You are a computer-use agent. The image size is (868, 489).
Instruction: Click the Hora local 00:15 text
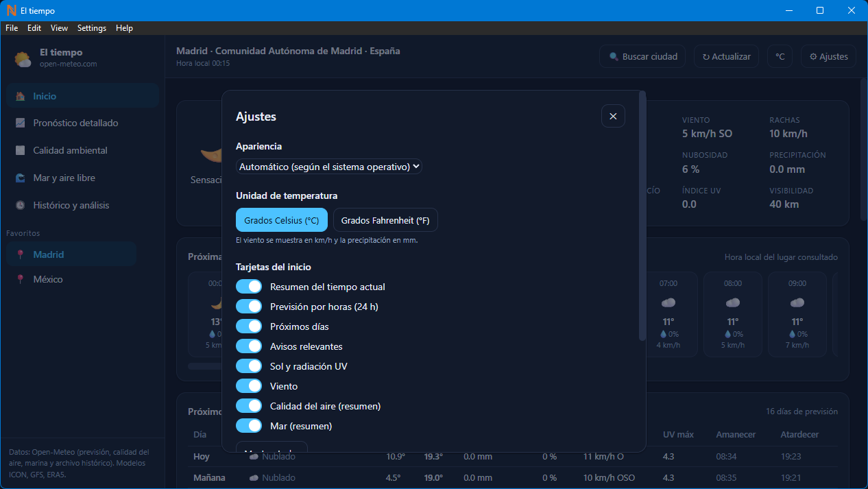click(x=203, y=64)
